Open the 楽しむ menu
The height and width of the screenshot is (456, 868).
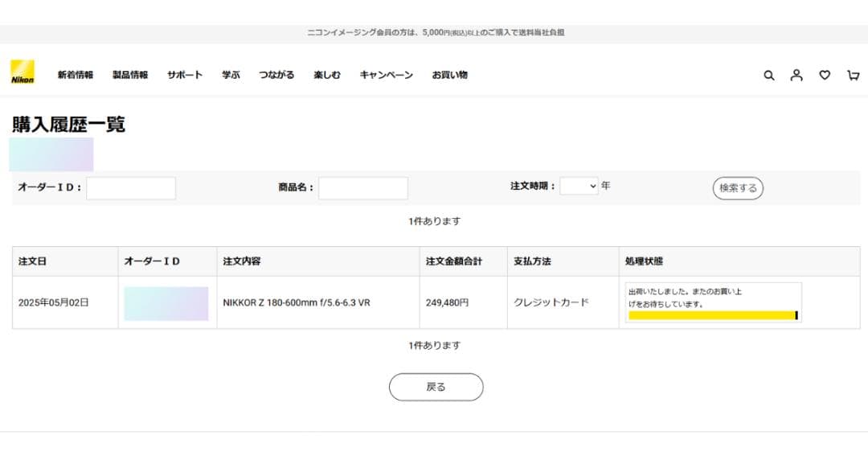(327, 75)
